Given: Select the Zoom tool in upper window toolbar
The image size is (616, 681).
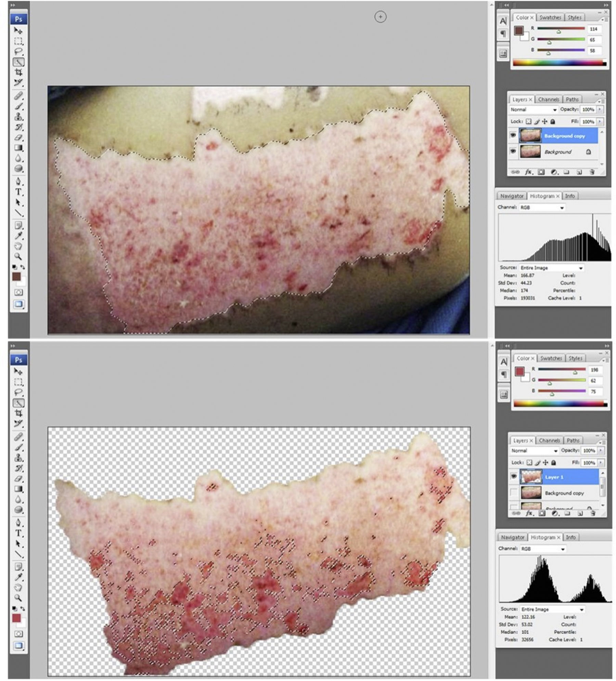Looking at the screenshot, I should [18, 256].
